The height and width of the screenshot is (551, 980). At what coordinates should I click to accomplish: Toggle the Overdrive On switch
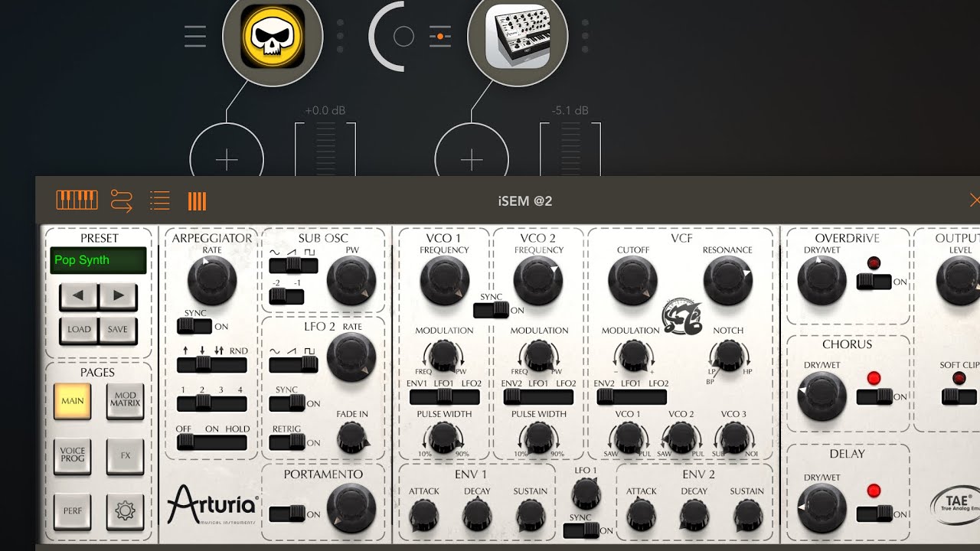click(874, 282)
